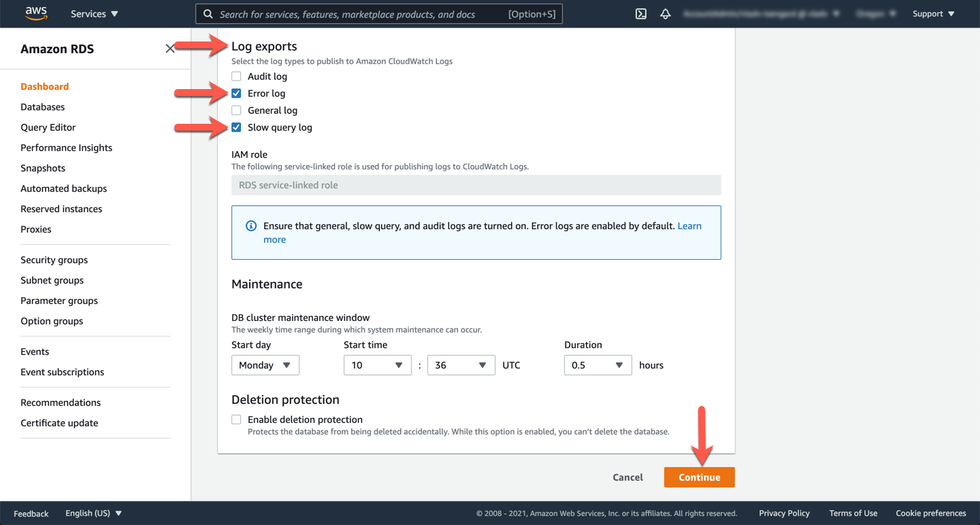980x525 pixels.
Task: Open the Duration 0.5 hours dropdown
Action: tap(597, 365)
